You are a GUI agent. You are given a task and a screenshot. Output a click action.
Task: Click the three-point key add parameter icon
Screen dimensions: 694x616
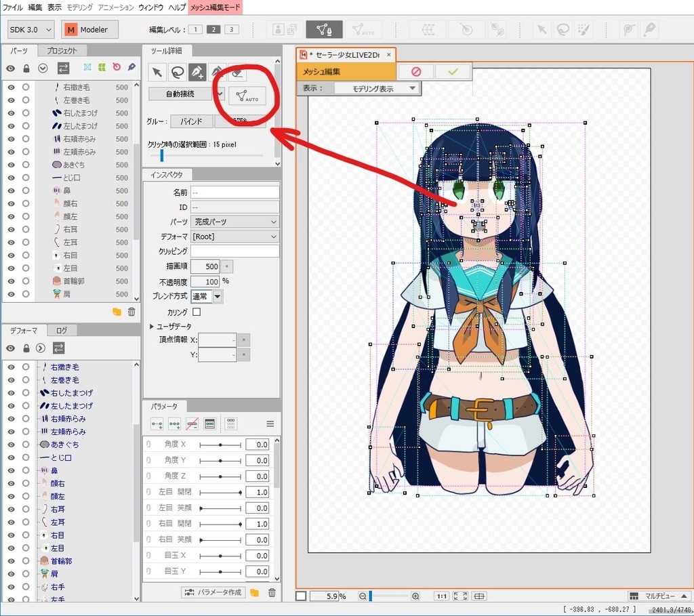[175, 424]
